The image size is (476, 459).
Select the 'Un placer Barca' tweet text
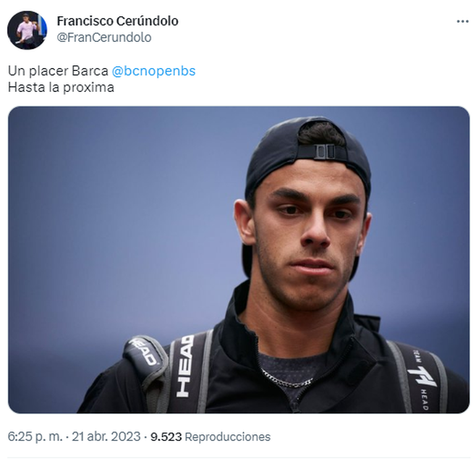coord(58,71)
